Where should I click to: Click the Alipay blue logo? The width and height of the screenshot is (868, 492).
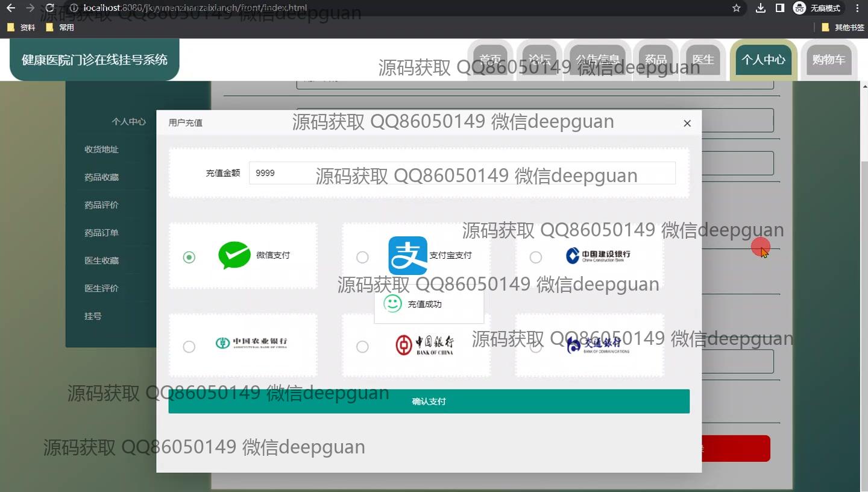pyautogui.click(x=408, y=256)
